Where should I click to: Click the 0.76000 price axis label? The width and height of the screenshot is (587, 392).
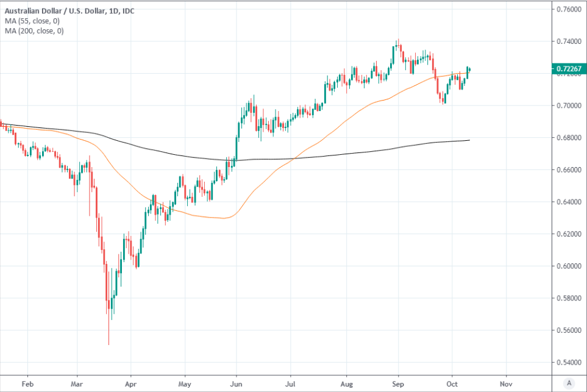click(x=567, y=10)
